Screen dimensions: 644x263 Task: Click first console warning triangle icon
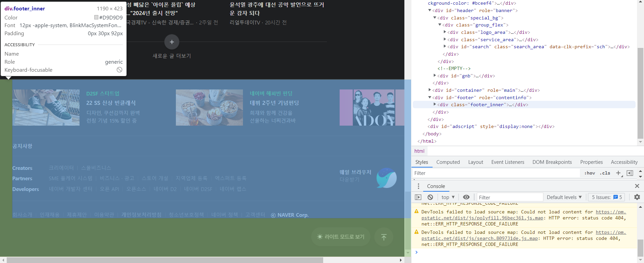pyautogui.click(x=416, y=211)
